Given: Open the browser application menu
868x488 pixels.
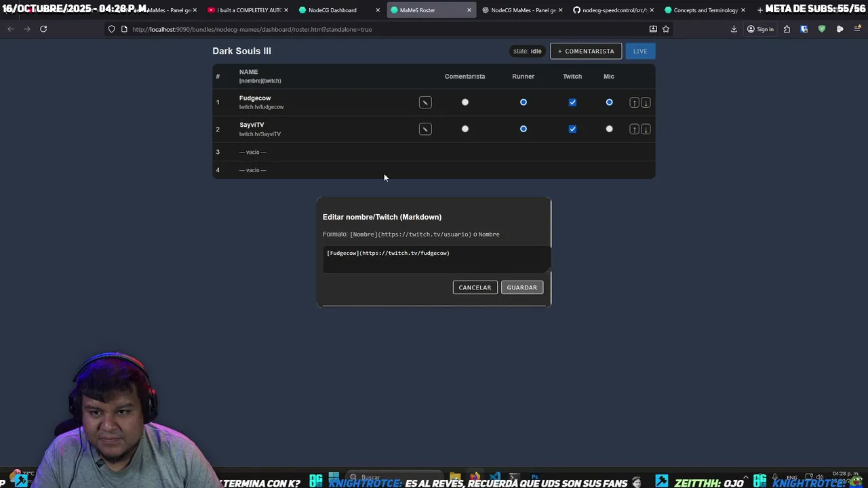Looking at the screenshot, I should (857, 29).
